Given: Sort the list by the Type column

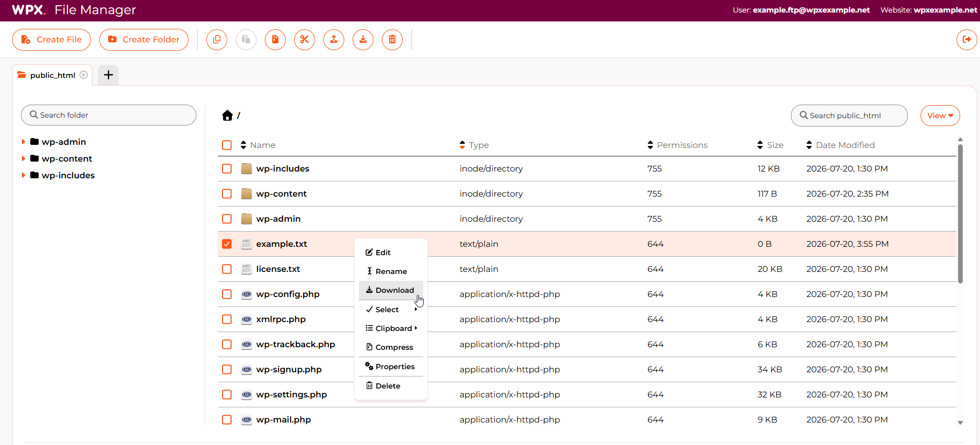Looking at the screenshot, I should coord(474,145).
